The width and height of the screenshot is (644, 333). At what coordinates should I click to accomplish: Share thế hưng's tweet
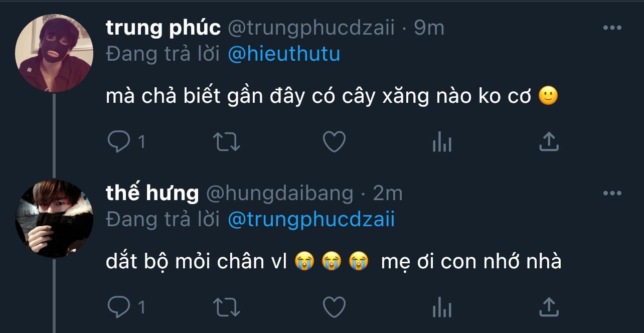click(549, 306)
